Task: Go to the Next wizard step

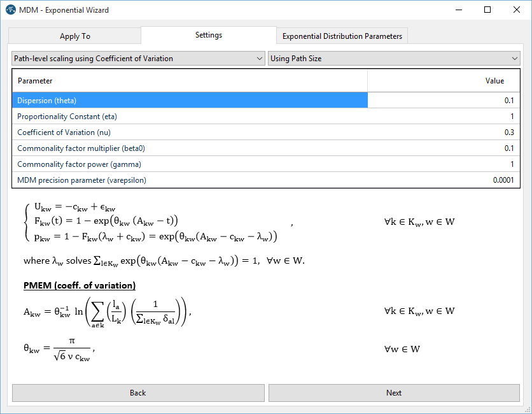Action: [x=394, y=393]
